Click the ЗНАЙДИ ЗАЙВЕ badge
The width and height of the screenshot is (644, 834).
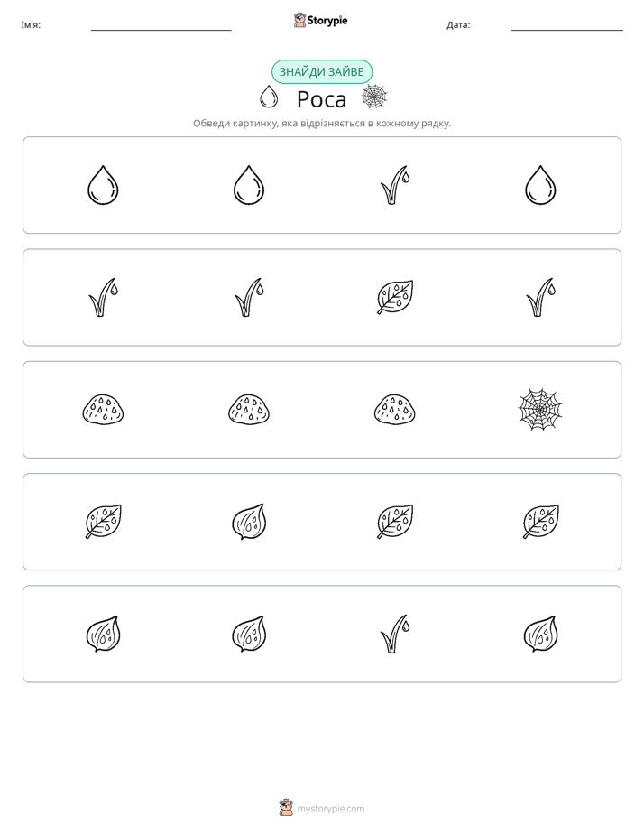[x=322, y=72]
